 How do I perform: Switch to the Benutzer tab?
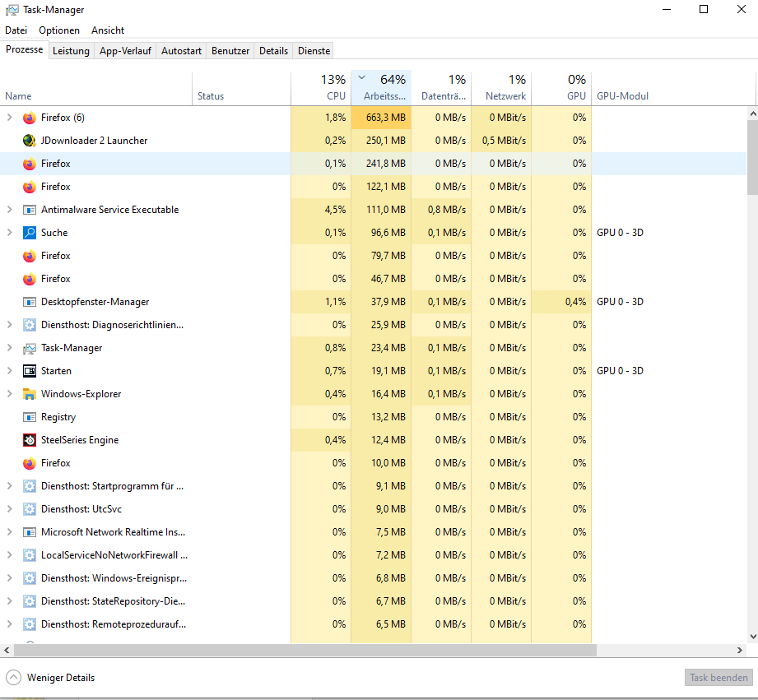[230, 51]
